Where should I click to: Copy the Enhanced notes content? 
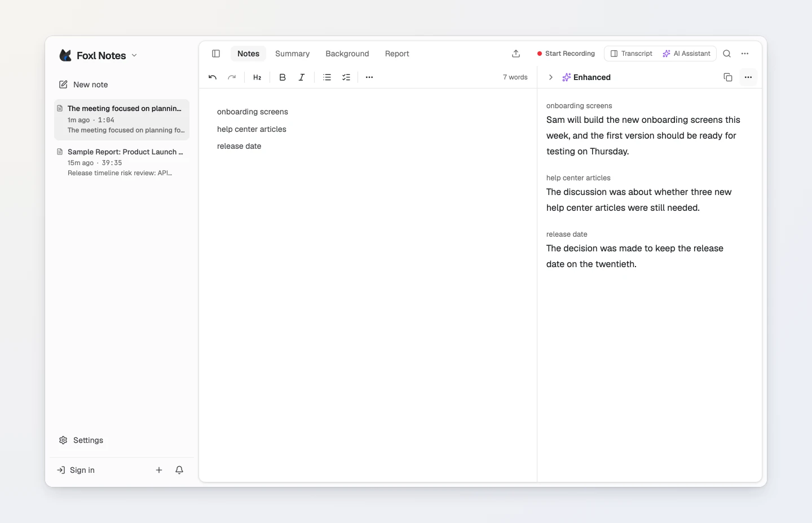point(728,77)
